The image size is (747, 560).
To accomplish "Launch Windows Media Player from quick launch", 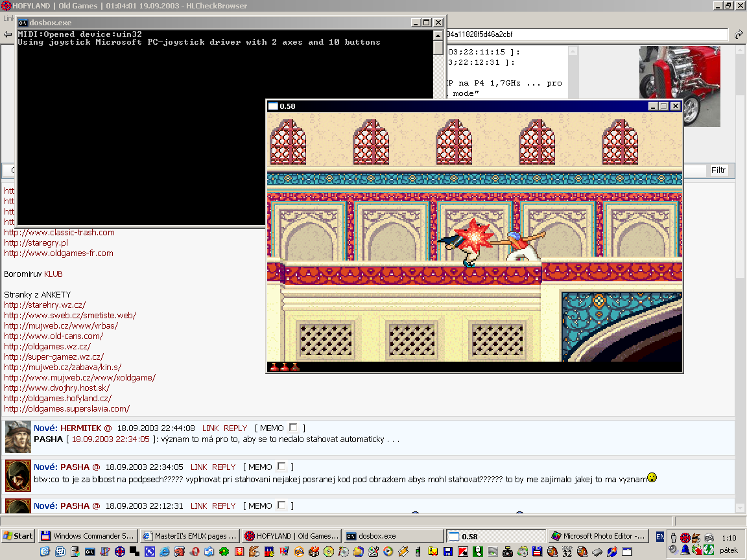I will pos(388,552).
